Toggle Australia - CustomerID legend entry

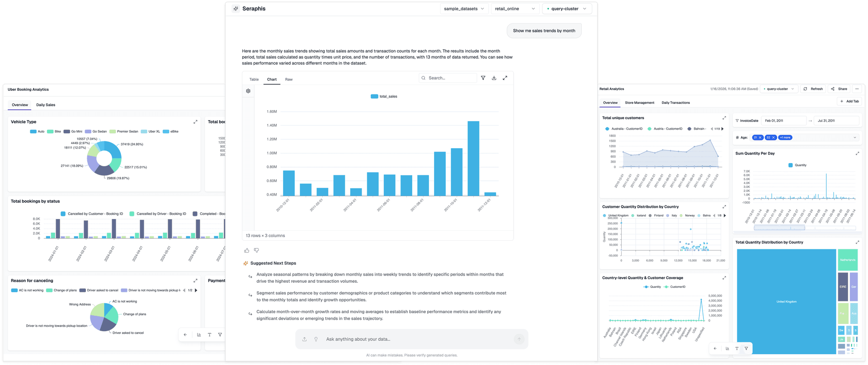623,129
